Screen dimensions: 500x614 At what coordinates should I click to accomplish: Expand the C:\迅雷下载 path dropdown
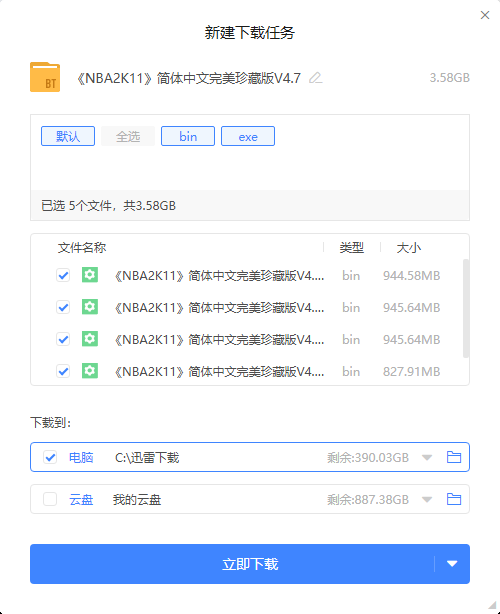point(427,457)
